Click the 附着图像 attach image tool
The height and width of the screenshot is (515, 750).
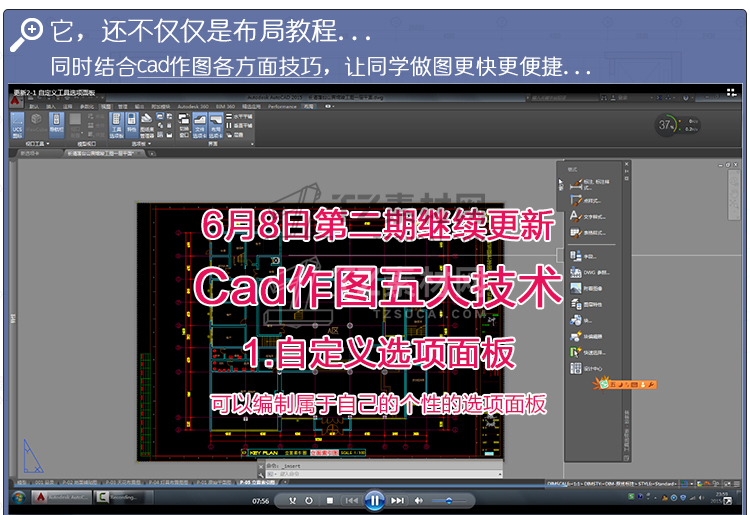click(586, 288)
